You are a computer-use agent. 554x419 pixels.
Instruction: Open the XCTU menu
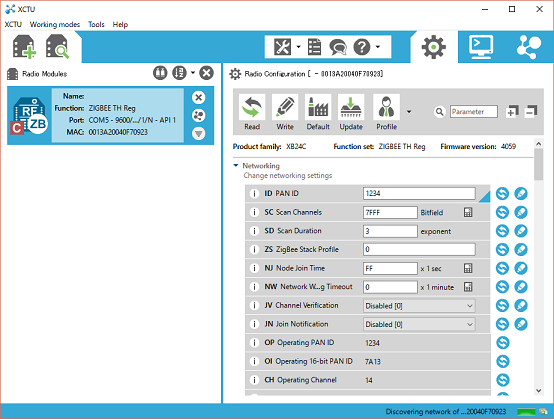click(x=13, y=24)
